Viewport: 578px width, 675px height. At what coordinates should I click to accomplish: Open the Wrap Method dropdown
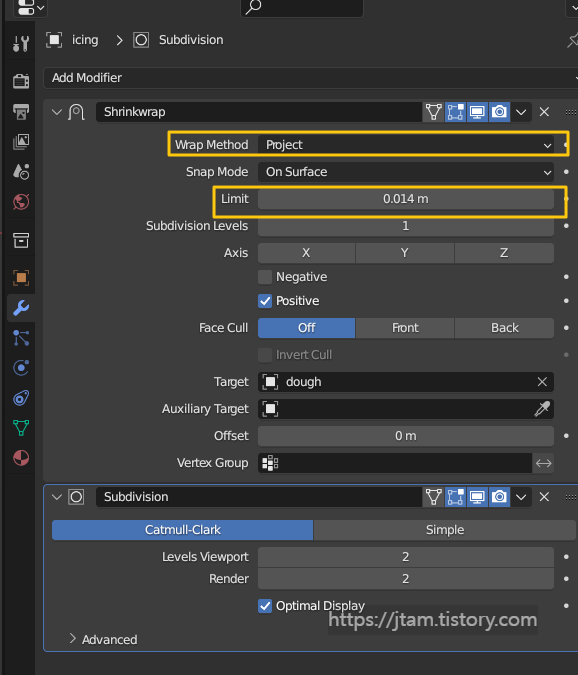(x=406, y=145)
